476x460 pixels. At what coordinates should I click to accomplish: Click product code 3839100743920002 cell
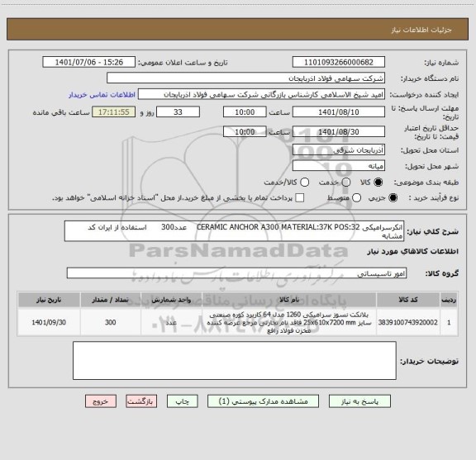tap(408, 322)
